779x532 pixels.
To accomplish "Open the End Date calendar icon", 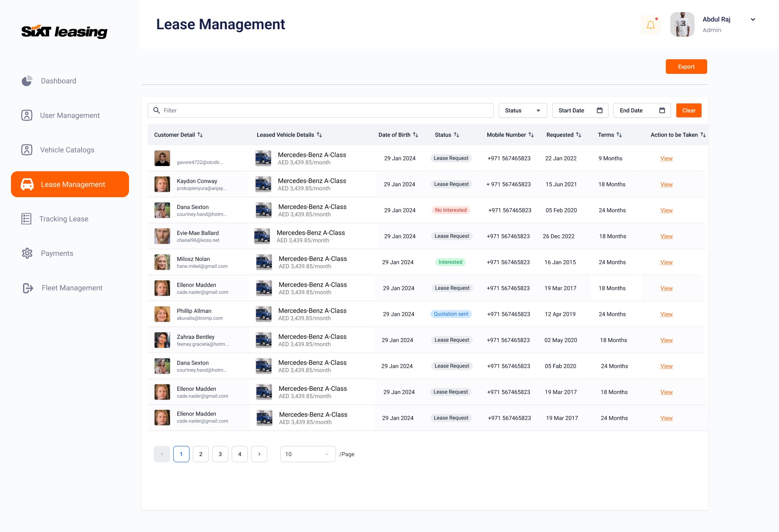I will coord(662,110).
